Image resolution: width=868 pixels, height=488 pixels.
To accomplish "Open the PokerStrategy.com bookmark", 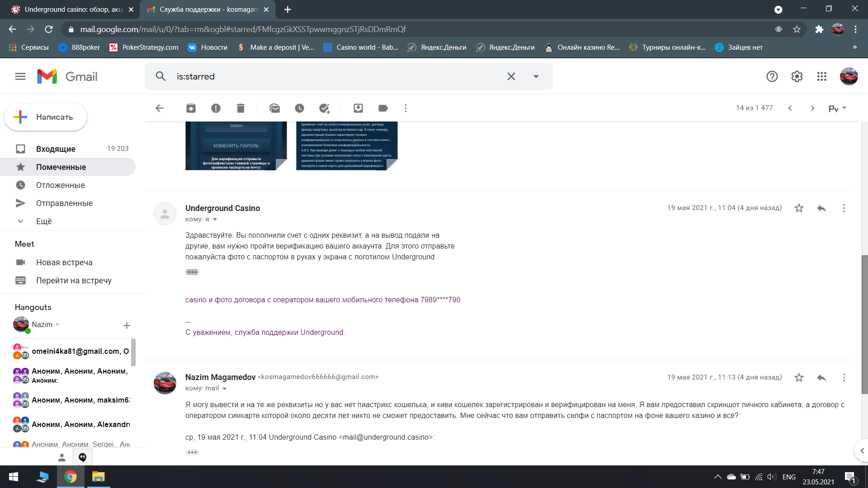I will coord(144,47).
